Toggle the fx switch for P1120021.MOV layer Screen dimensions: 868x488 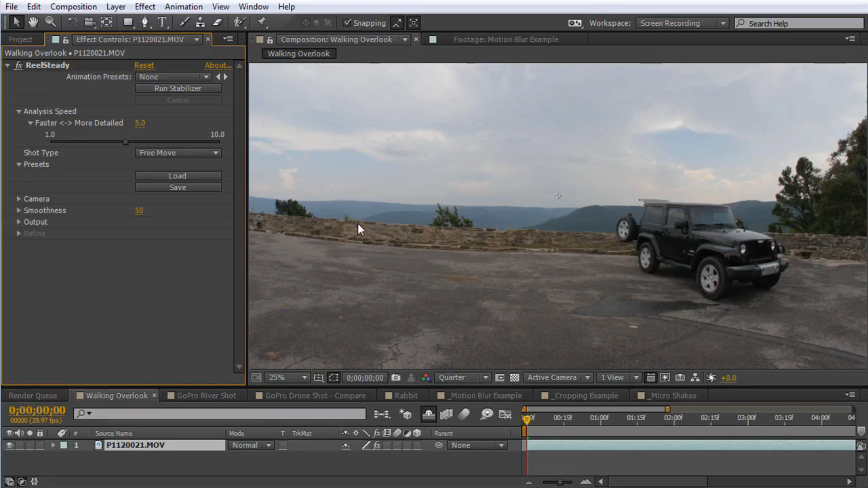376,445
